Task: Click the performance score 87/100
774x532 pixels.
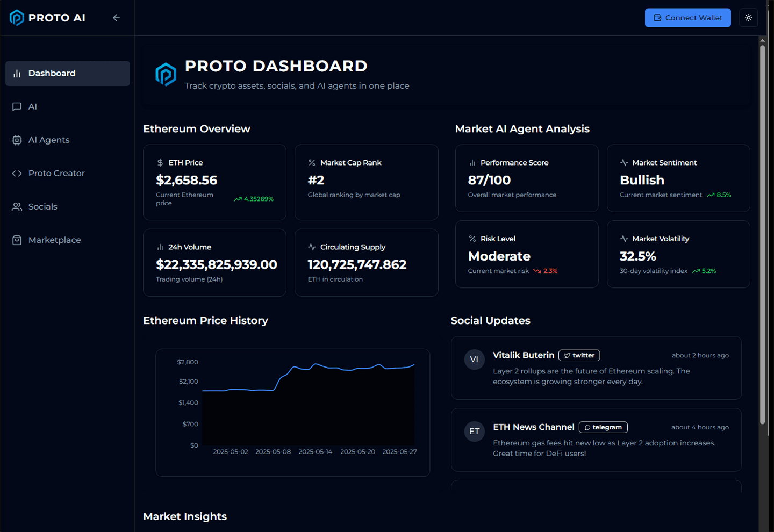Action: click(489, 180)
